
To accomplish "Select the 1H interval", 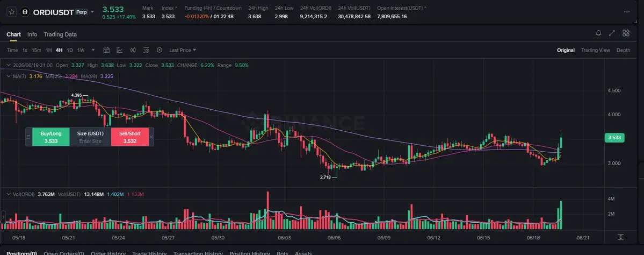I will (x=48, y=50).
